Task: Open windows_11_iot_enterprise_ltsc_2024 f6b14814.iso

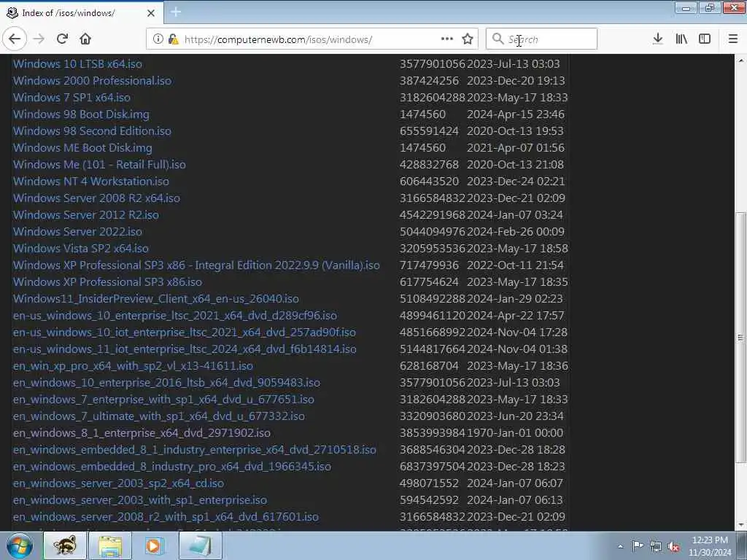Action: (x=185, y=349)
